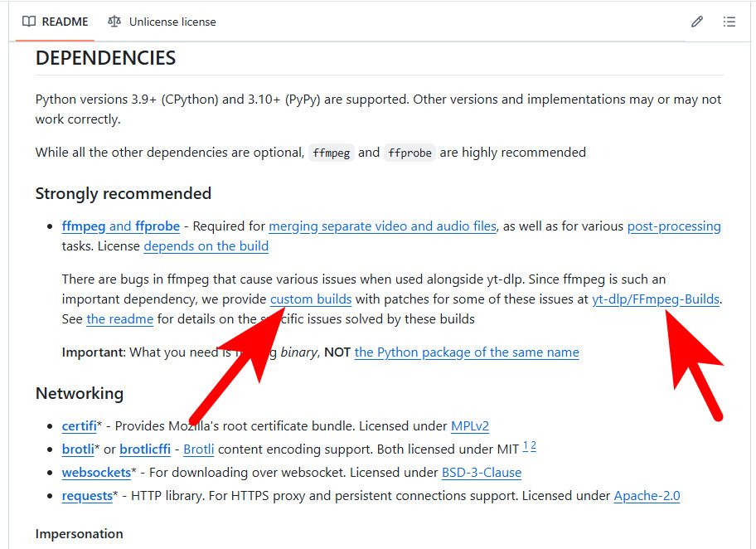Click the book icon beside README

pos(29,22)
